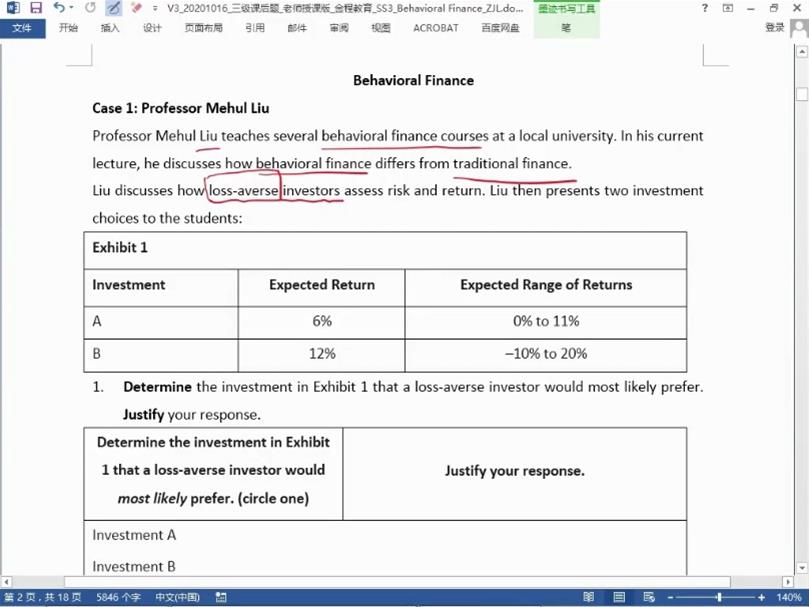Click 登录 to sign in
Viewport: 809px width, 607px height.
coord(775,27)
